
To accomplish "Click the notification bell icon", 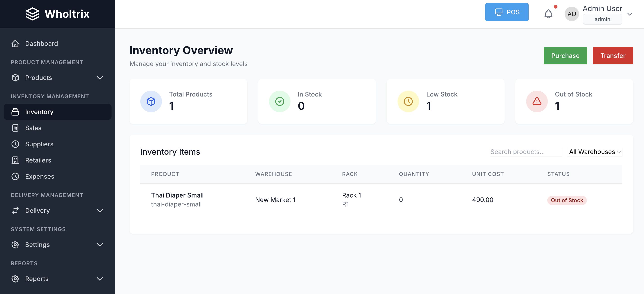I will (x=548, y=14).
